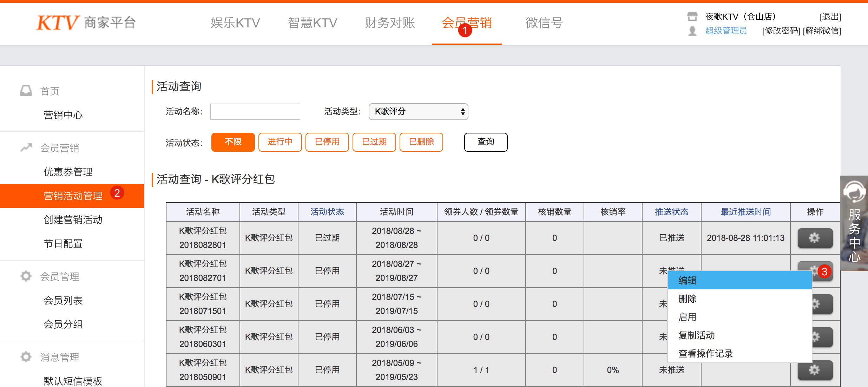Image resolution: width=868 pixels, height=387 pixels.
Task: Click activity name K歌评分红包 2018082801
Action: click(203, 238)
